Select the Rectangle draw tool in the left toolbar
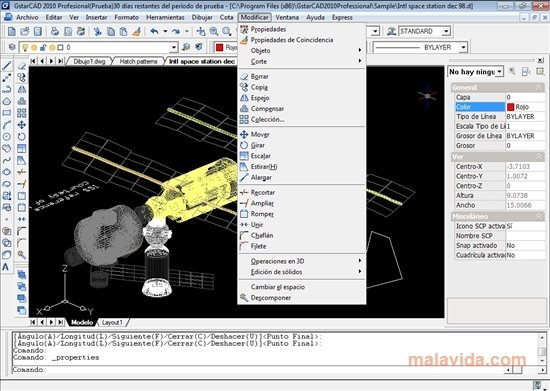The width and height of the screenshot is (550, 391). coord(7,113)
